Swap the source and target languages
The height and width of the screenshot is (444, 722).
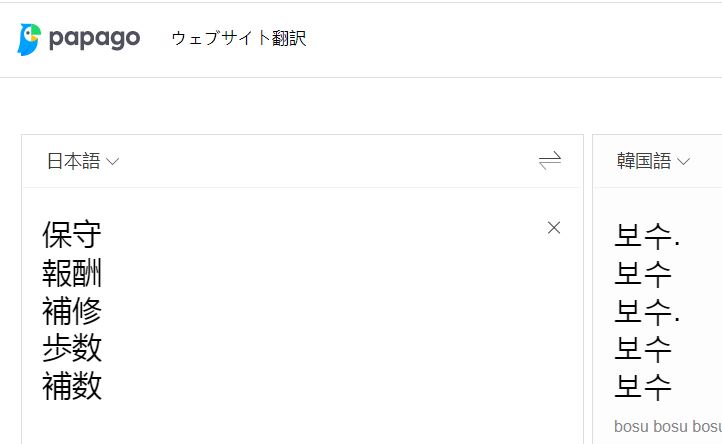pos(549,161)
